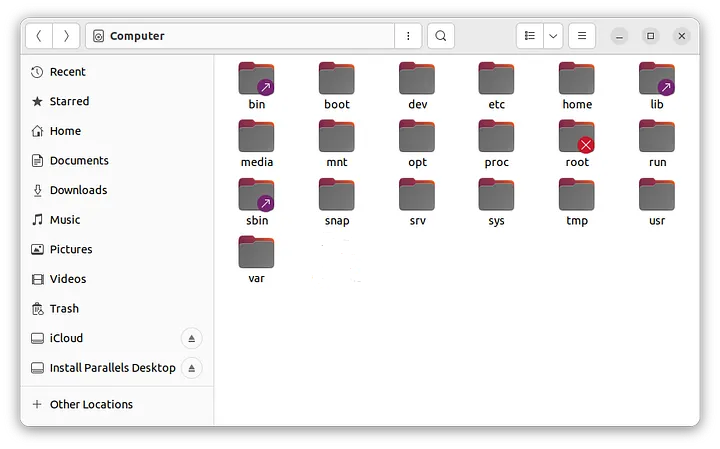Click the back navigation arrow
Screen dimensions: 720x449
point(38,36)
